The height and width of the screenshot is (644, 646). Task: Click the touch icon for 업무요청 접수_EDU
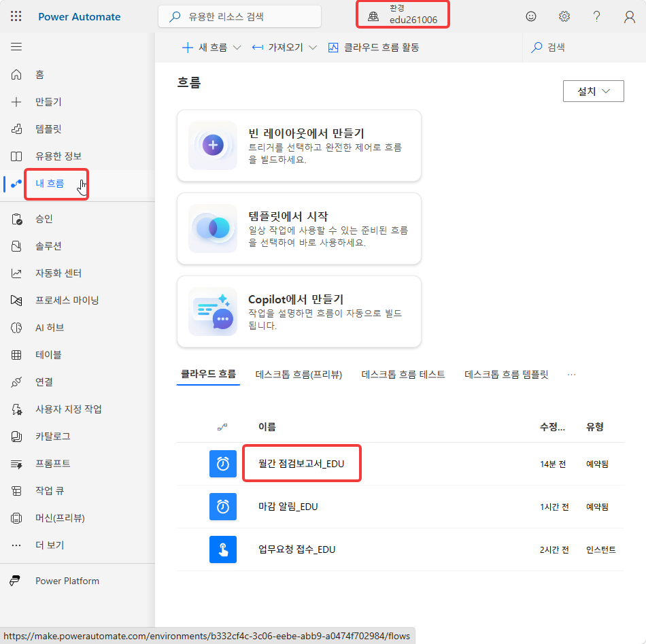point(223,549)
